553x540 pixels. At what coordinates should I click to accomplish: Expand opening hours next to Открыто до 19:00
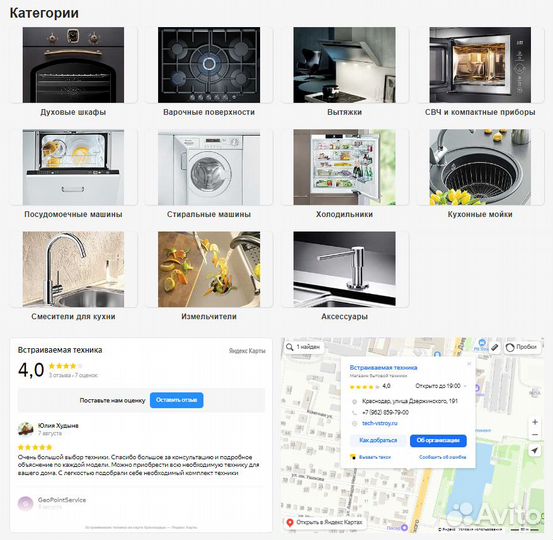pos(465,386)
